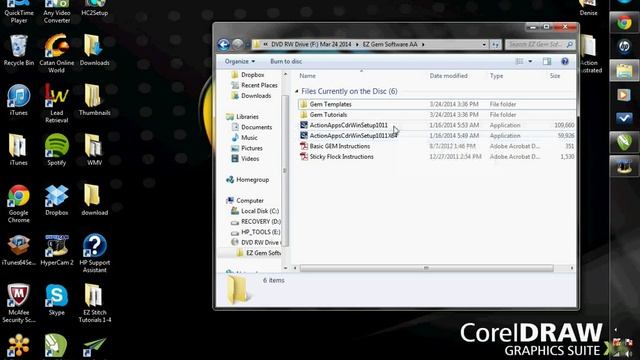
Task: Expand the address bar history dropdown
Action: (484, 44)
